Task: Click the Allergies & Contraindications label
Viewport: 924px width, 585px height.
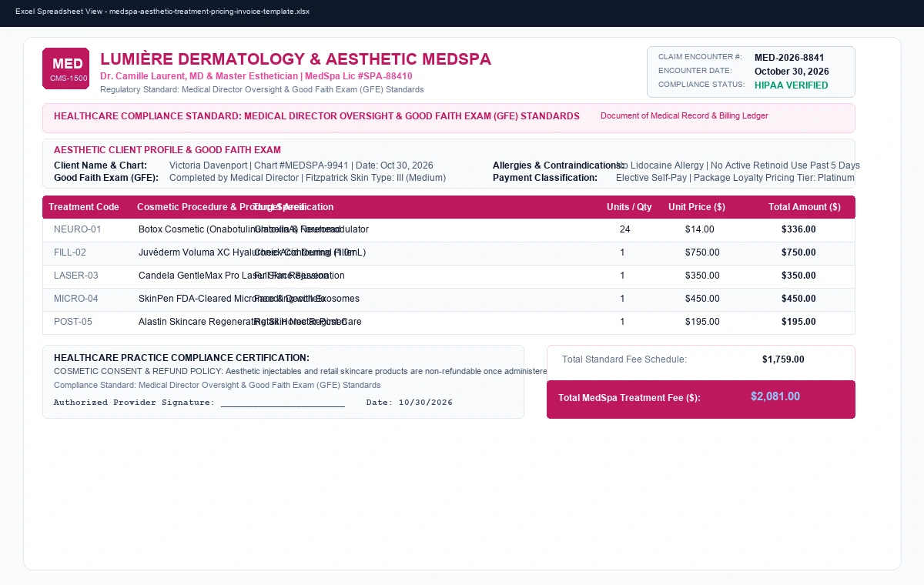Action: click(x=558, y=165)
